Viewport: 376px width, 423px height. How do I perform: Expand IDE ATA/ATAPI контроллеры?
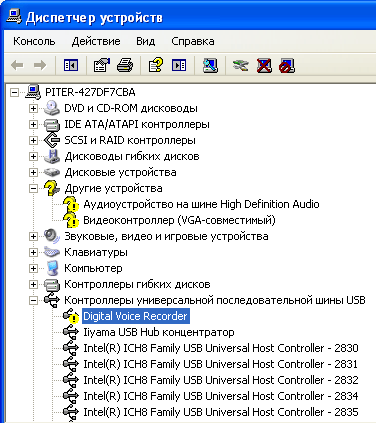pos(33,124)
